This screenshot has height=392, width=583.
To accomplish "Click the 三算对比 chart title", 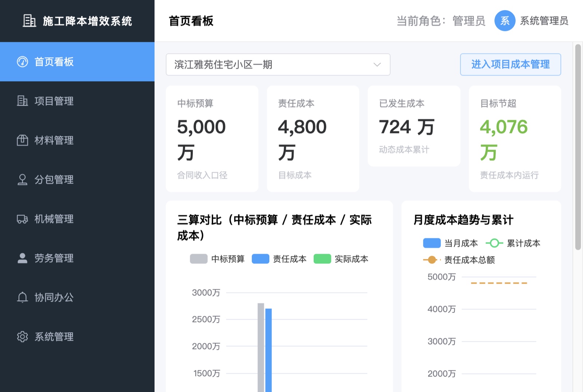I will click(x=274, y=227).
